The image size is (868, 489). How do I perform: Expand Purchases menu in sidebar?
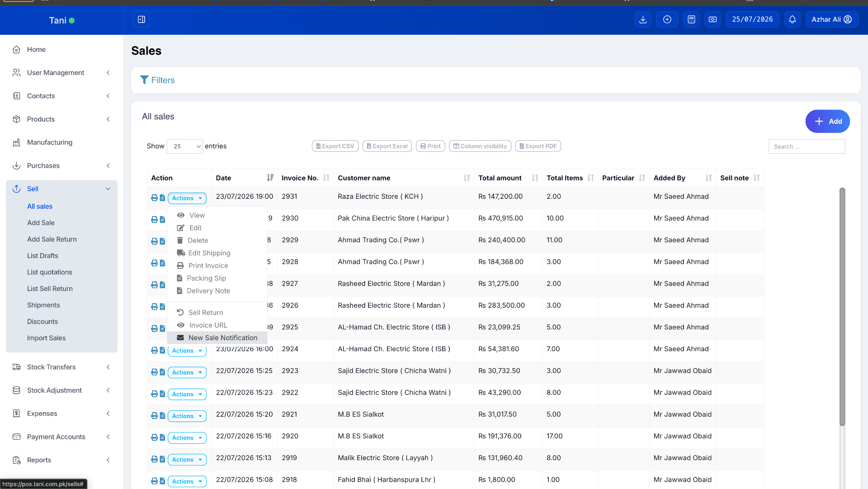(x=62, y=166)
